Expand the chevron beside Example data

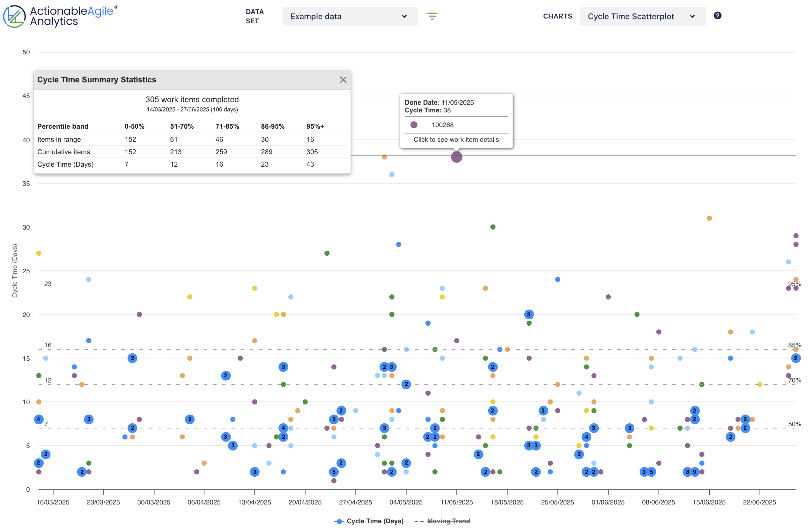pyautogui.click(x=404, y=16)
